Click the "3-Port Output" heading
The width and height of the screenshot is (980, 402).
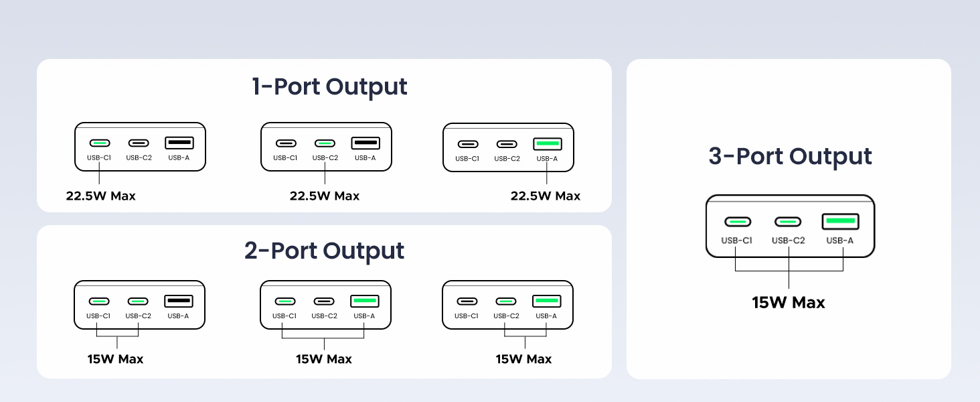click(790, 156)
